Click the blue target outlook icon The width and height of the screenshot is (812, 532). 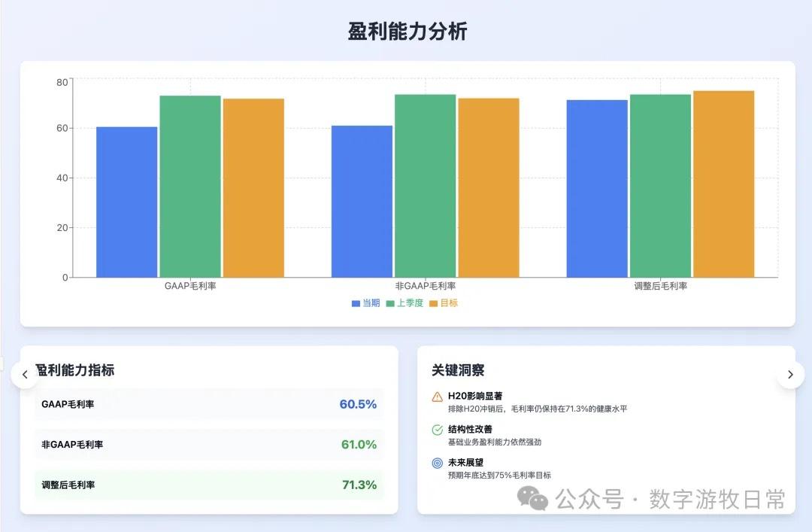pos(438,463)
